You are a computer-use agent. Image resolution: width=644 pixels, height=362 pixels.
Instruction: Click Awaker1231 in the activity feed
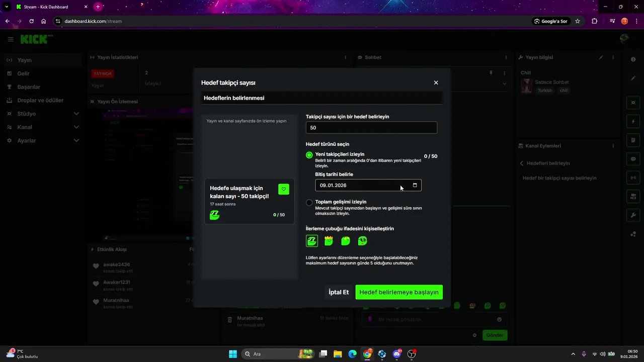117,283
